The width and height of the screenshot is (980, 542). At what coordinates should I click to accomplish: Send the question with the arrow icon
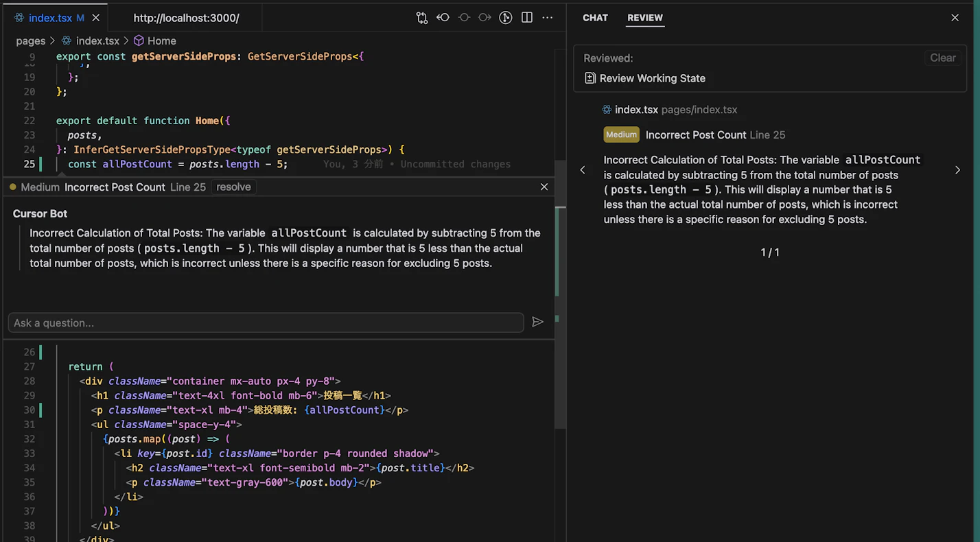tap(537, 322)
